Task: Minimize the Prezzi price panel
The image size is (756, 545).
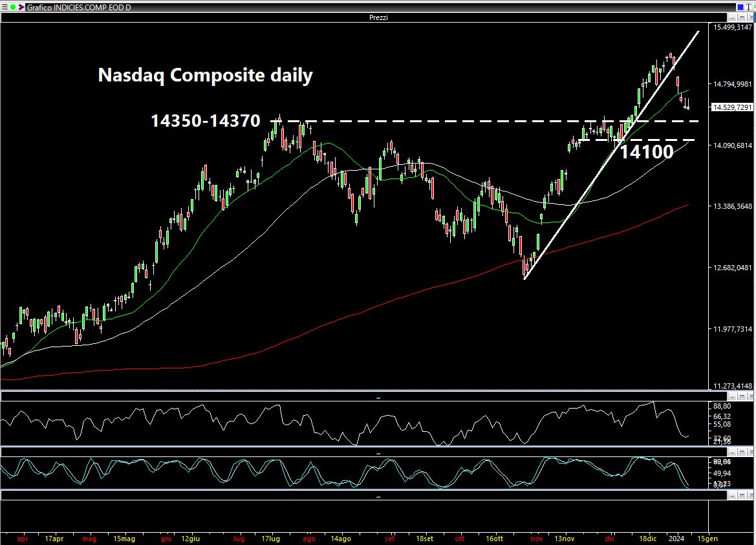Action: pos(732,18)
